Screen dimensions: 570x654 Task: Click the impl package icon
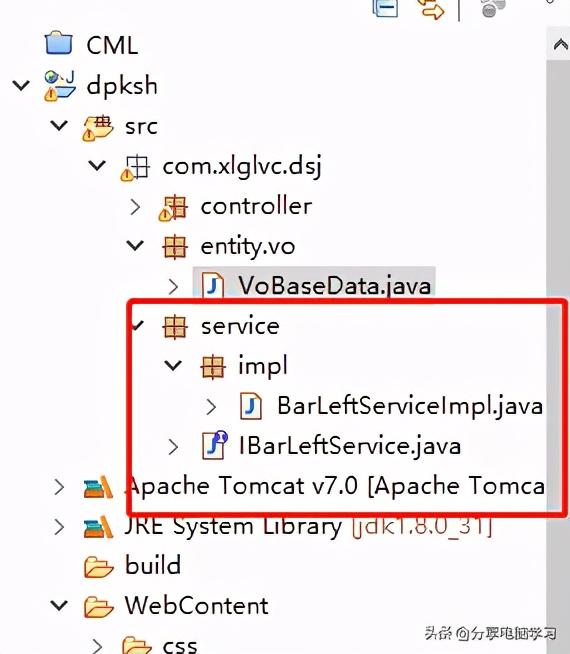(x=213, y=367)
